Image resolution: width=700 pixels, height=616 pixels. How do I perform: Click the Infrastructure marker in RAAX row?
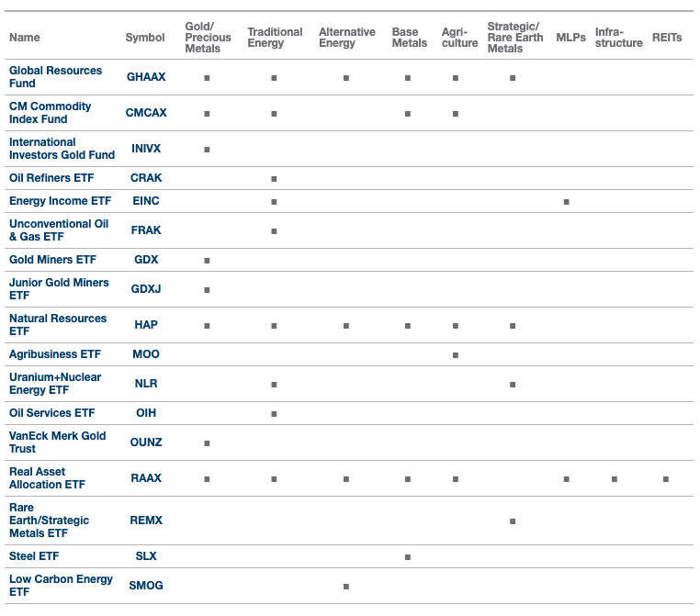615,479
